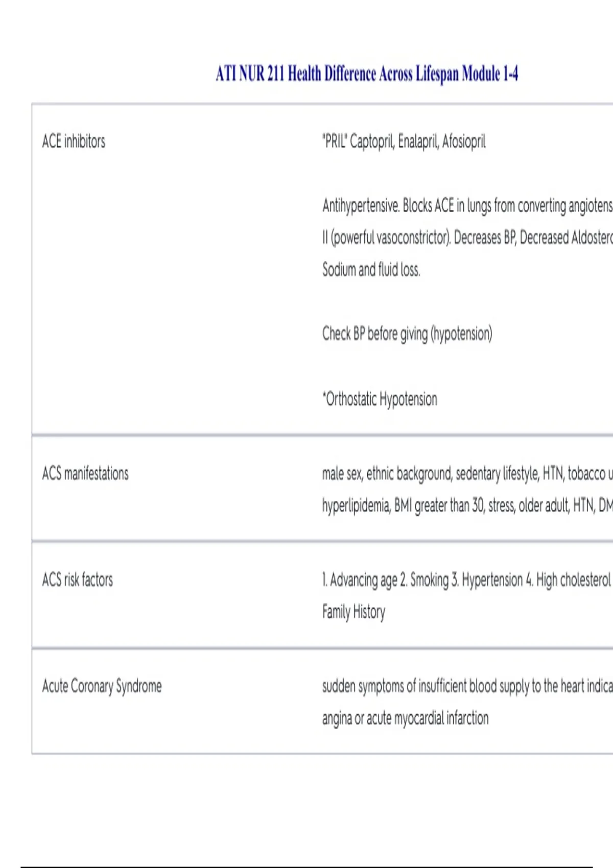Viewport: 613px width, 868px height.
Task: Click the line starting with "Antihypertensive"
Action: (467, 206)
